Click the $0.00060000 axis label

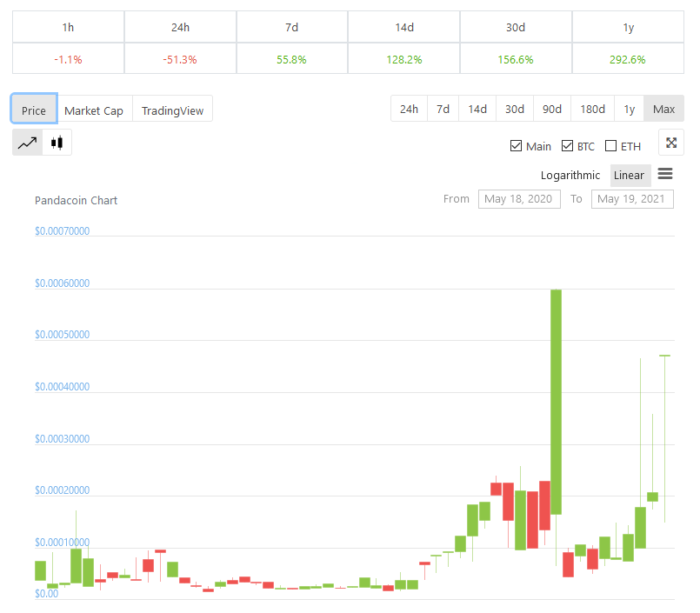[x=62, y=283]
